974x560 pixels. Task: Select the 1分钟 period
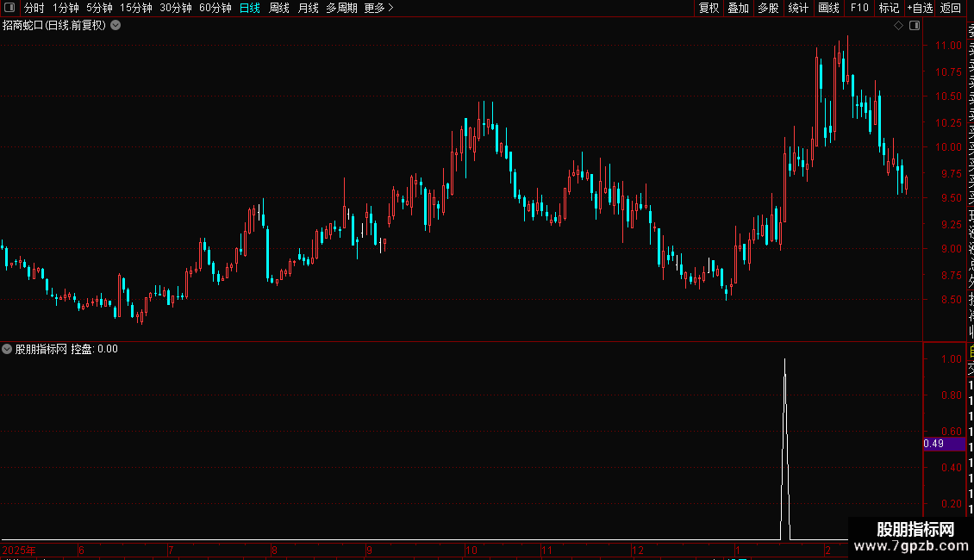66,8
